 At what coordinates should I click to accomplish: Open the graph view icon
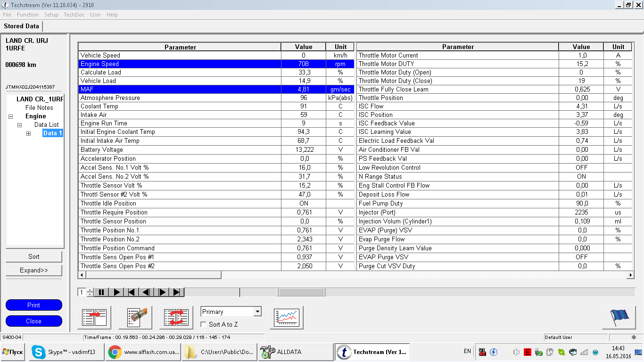(x=287, y=317)
